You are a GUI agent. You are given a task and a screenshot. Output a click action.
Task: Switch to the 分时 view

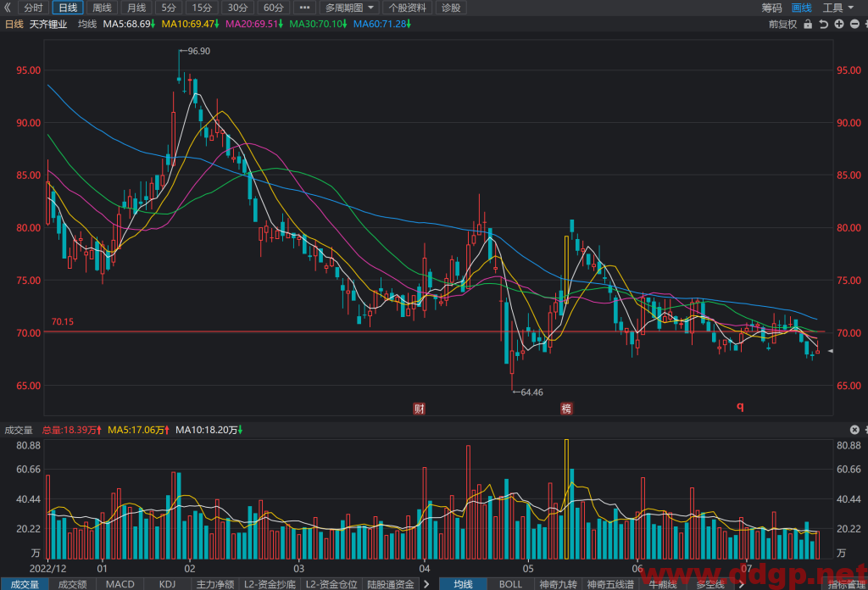coord(33,8)
